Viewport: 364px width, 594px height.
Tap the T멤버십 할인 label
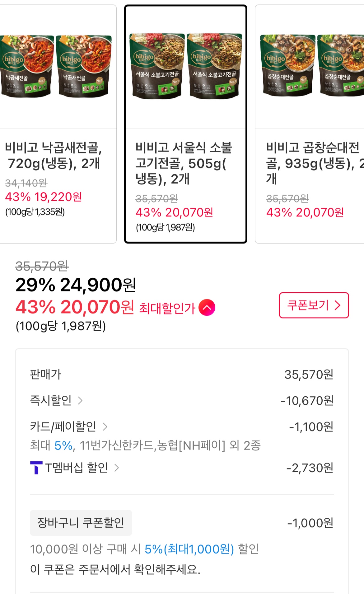click(x=77, y=468)
